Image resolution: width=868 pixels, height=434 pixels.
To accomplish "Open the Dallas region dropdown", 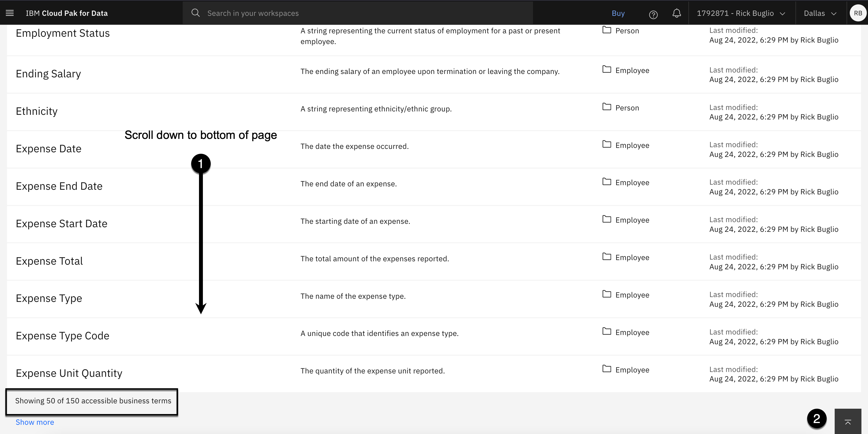I will click(x=820, y=13).
